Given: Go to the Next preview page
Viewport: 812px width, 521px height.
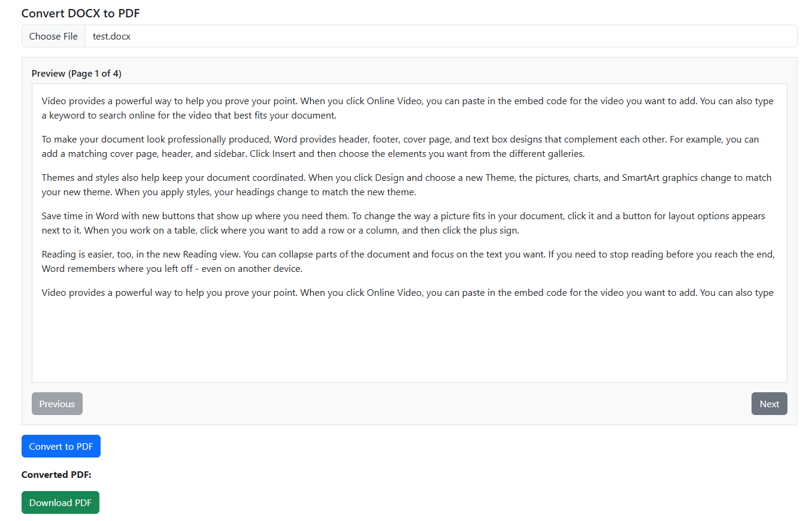Looking at the screenshot, I should 769,404.
